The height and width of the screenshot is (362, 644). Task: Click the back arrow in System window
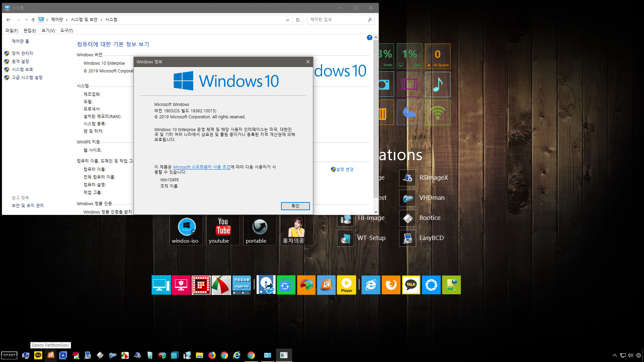(8, 20)
